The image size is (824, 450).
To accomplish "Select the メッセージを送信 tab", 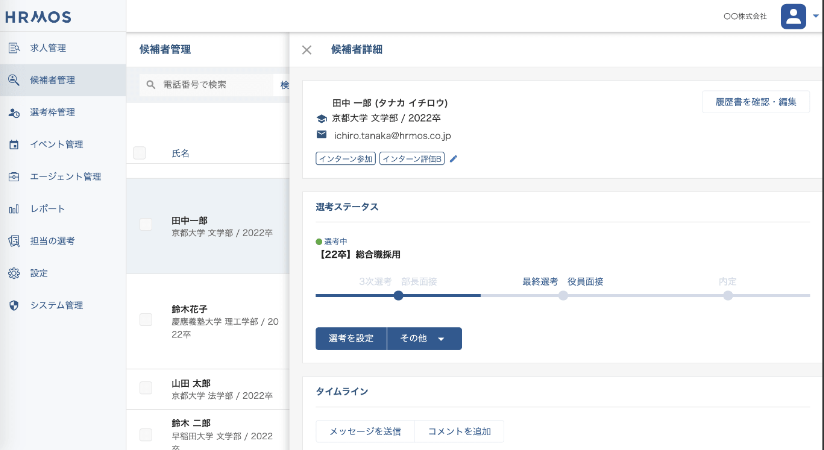I will (365, 431).
